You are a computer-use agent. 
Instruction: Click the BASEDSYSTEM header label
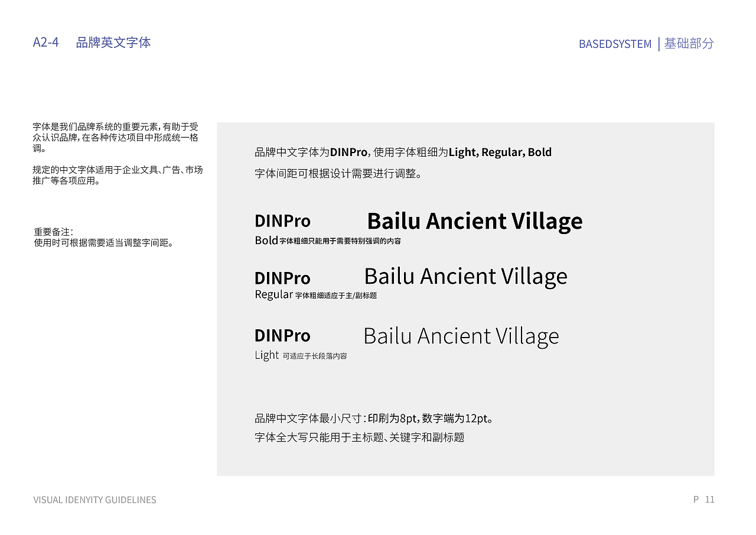click(614, 44)
